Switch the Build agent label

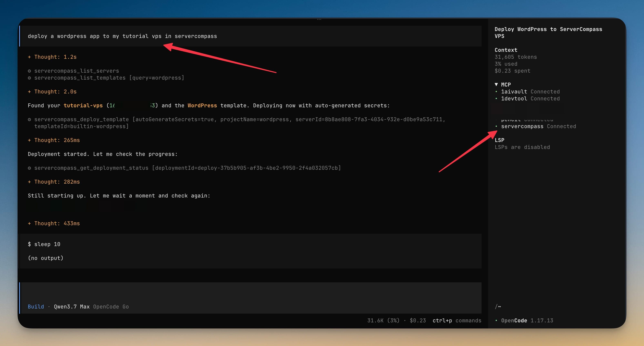[x=36, y=307]
